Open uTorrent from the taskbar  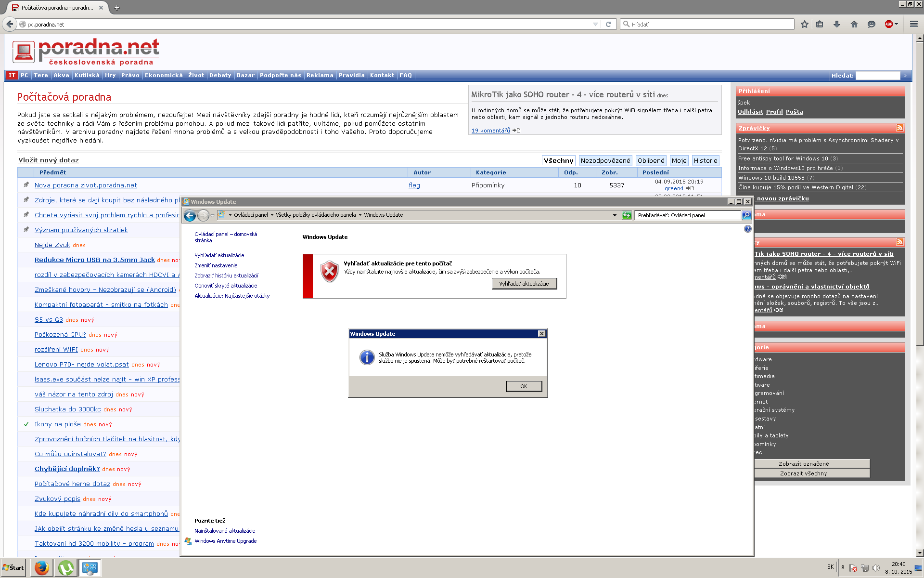tap(66, 568)
